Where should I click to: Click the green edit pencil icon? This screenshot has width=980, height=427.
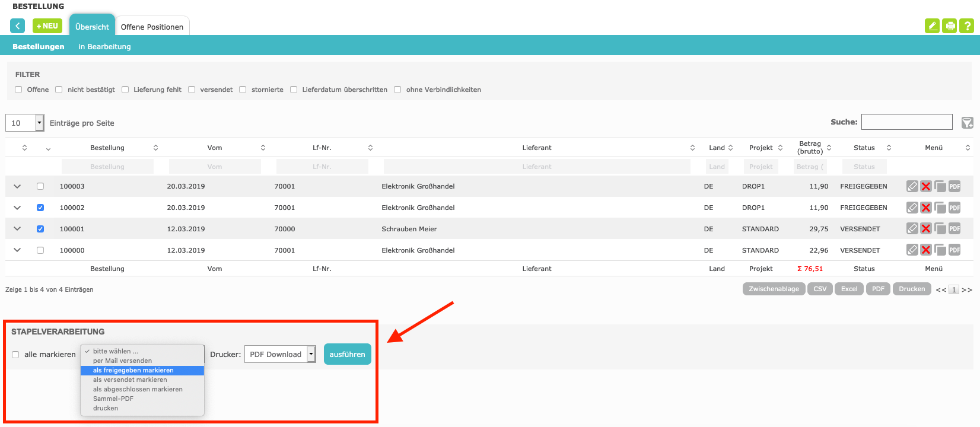point(932,26)
